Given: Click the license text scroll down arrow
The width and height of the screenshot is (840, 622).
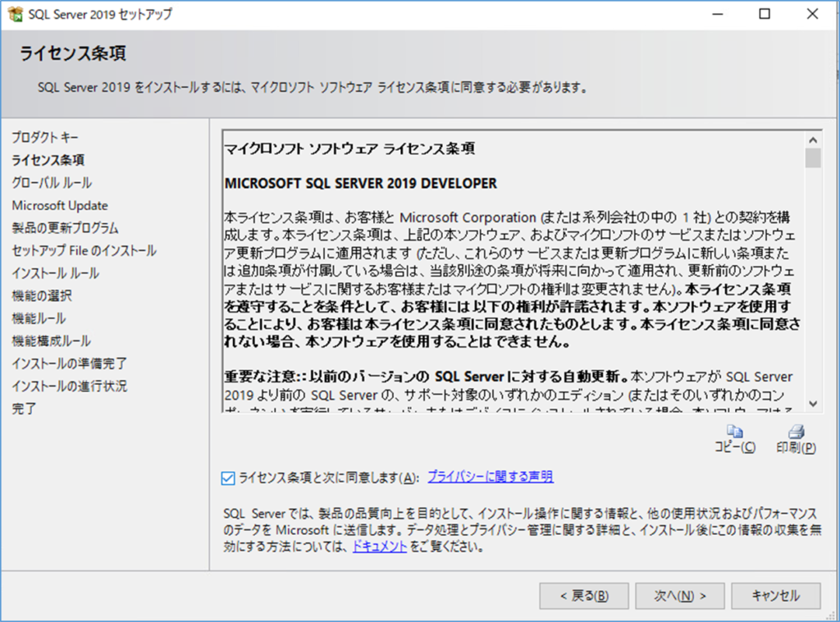Looking at the screenshot, I should click(x=813, y=404).
